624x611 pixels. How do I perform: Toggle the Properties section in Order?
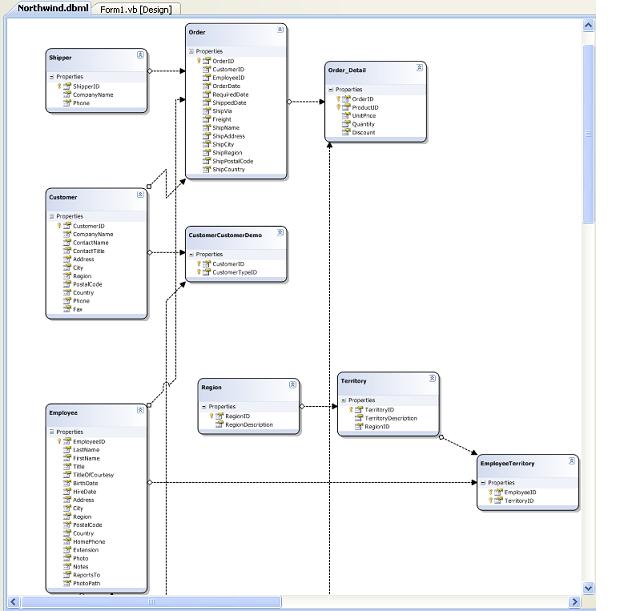pos(191,51)
